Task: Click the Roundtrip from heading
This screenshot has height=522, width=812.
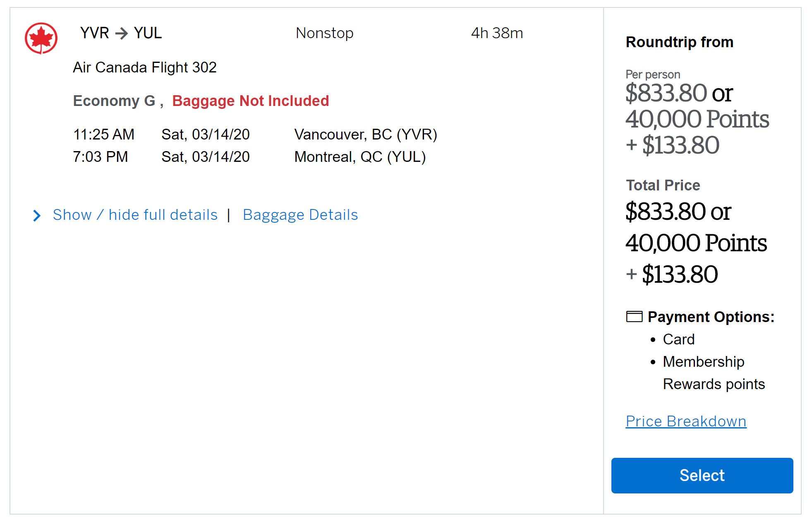Action: click(x=679, y=42)
